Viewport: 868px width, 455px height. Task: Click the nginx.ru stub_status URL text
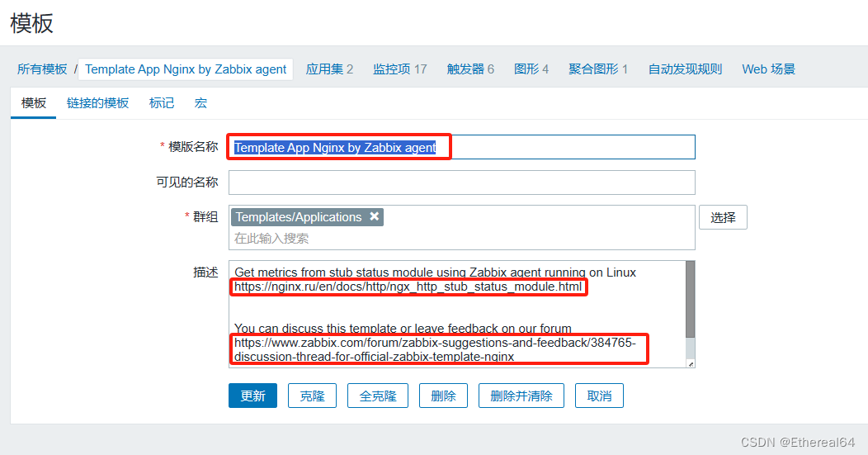pyautogui.click(x=408, y=287)
